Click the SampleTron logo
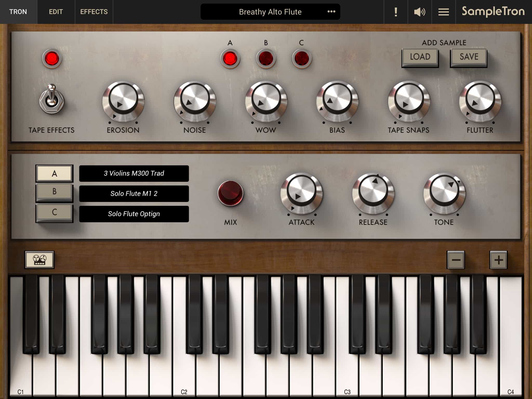 pos(493,12)
